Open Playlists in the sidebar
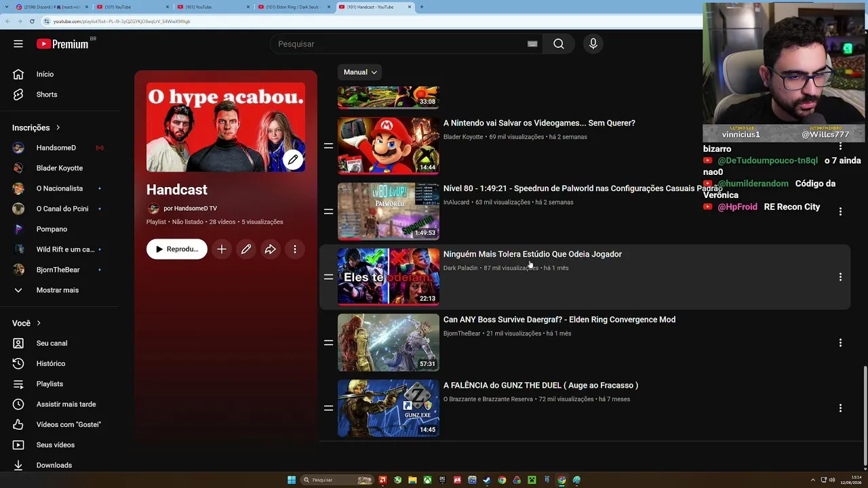Screen dimensions: 868x488 [50, 384]
